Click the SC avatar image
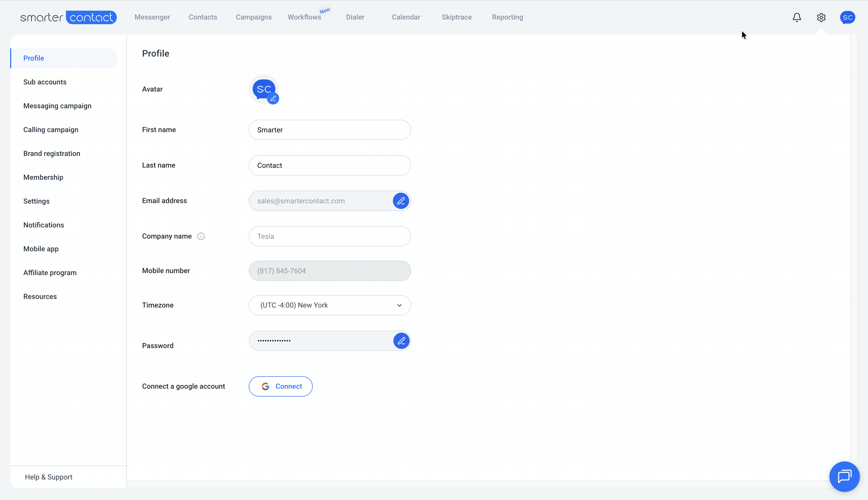Image resolution: width=868 pixels, height=500 pixels. click(x=264, y=89)
